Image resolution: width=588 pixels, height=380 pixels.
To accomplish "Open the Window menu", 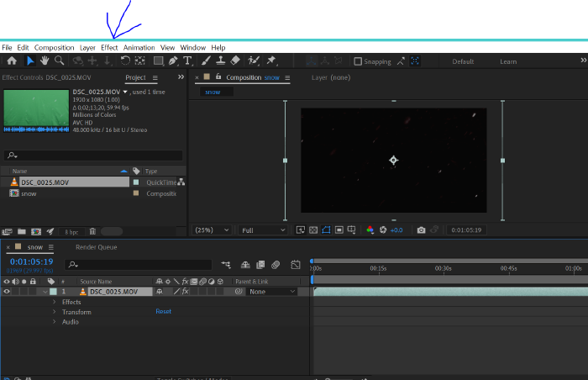I will (x=192, y=48).
